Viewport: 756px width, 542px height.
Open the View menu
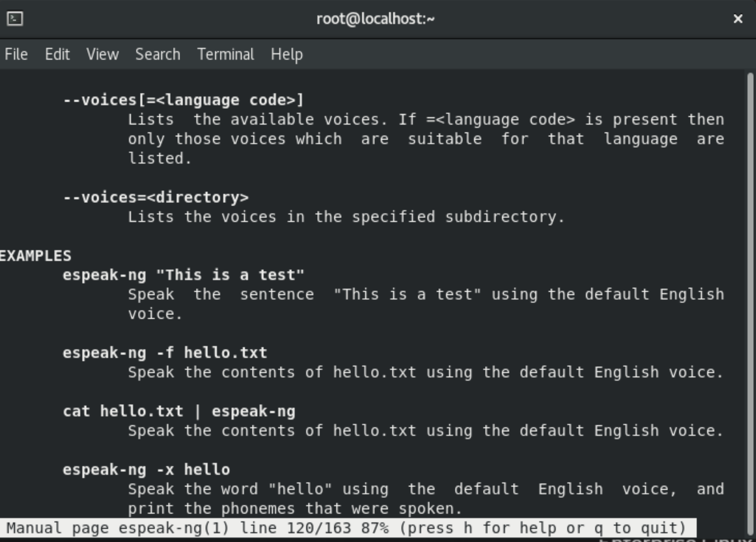[x=103, y=54]
